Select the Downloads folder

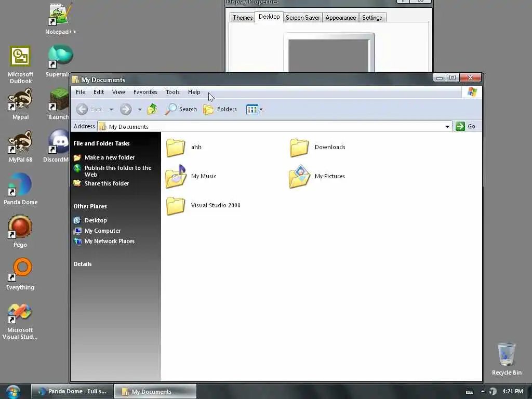click(317, 147)
